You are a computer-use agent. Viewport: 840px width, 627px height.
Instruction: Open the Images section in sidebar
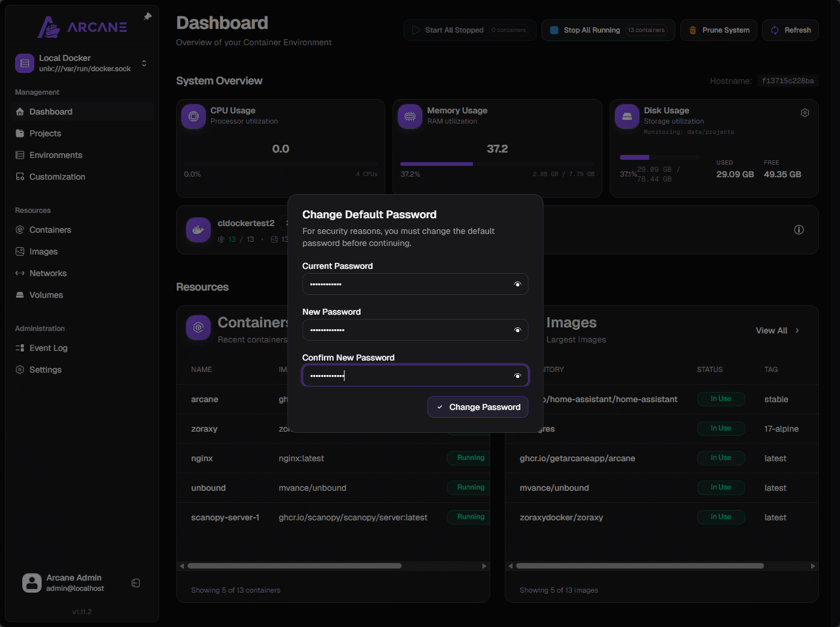(x=43, y=251)
